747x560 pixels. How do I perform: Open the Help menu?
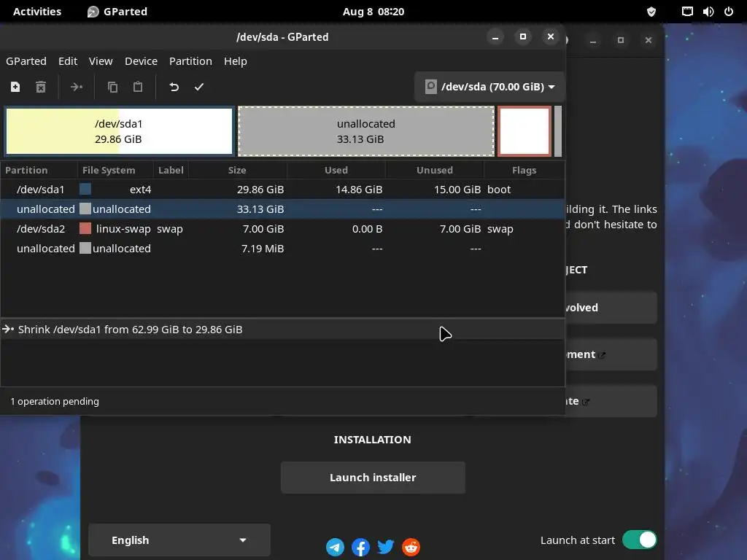pos(236,61)
